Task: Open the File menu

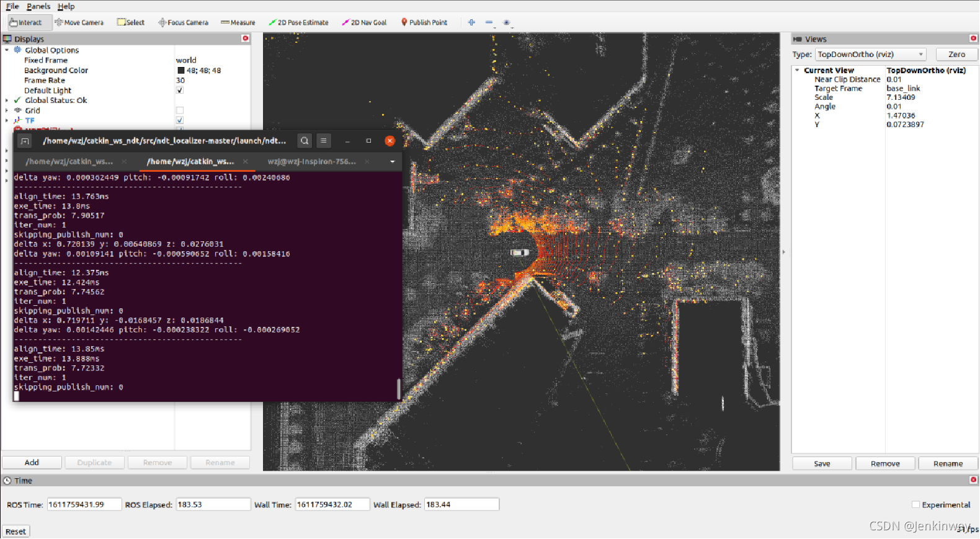Action: click(12, 6)
